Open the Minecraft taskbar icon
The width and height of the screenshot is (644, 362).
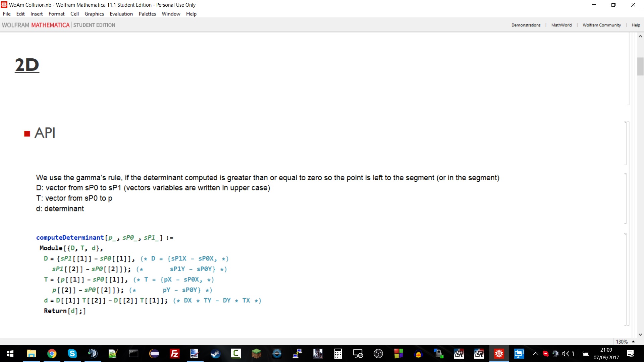pos(256,354)
